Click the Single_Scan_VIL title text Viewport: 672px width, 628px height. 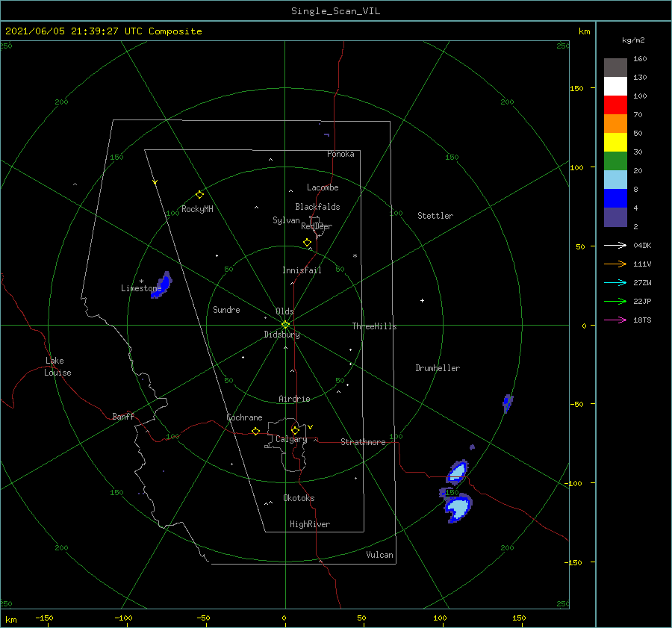click(x=335, y=11)
